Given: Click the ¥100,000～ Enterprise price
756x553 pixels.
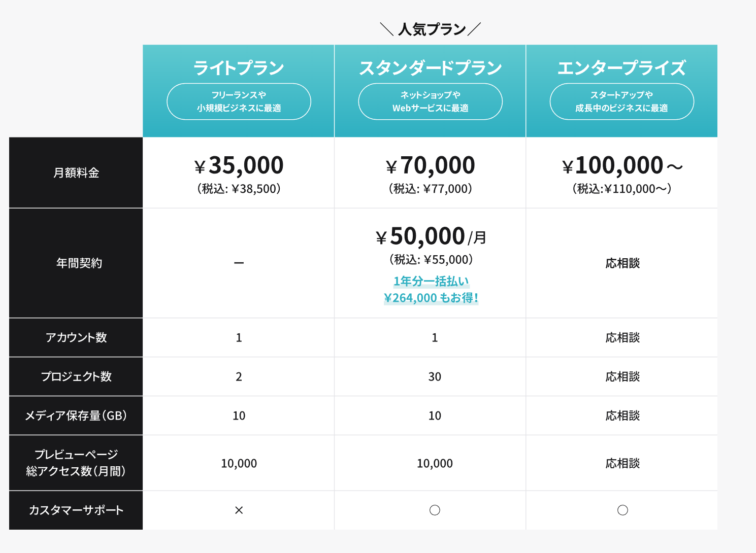Looking at the screenshot, I should (622, 165).
